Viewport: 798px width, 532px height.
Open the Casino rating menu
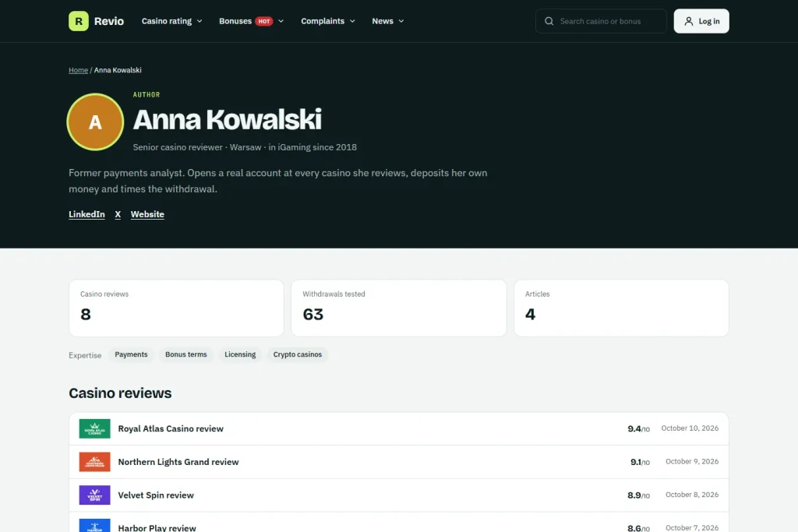[172, 21]
